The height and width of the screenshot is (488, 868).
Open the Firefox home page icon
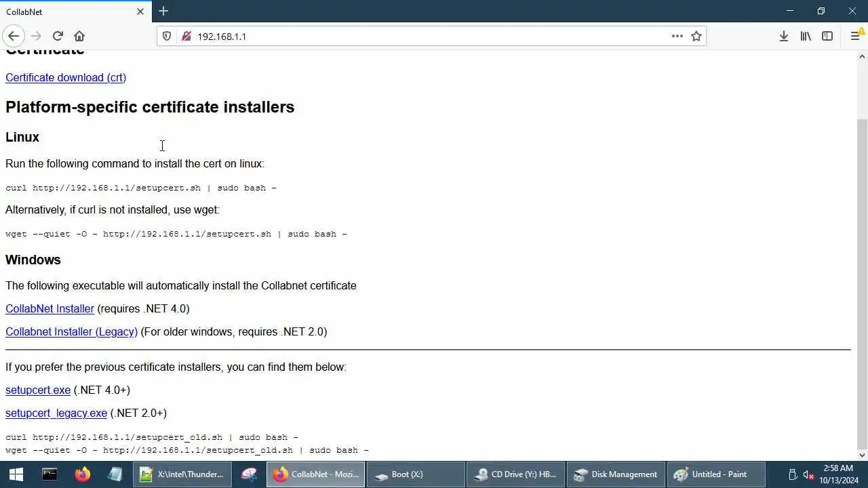click(x=79, y=36)
